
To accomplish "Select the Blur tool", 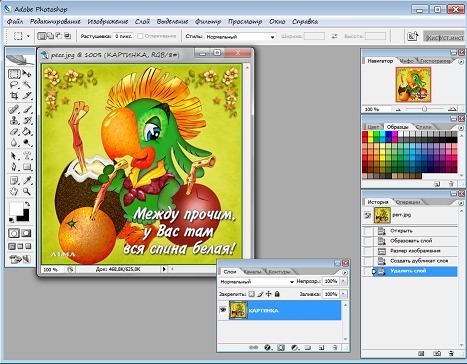I will [x=14, y=143].
